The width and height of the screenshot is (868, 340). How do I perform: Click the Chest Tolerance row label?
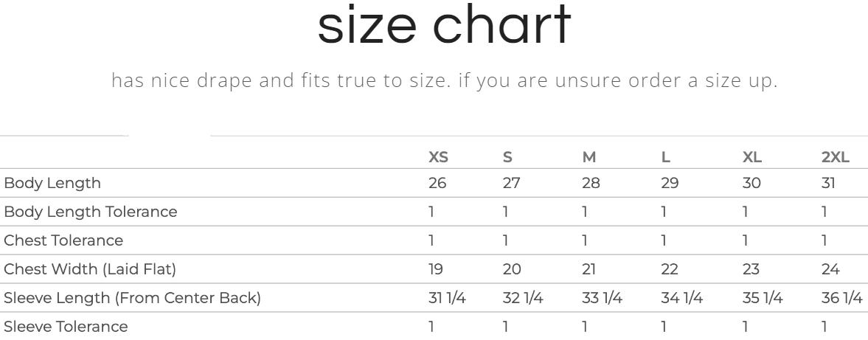(x=63, y=240)
